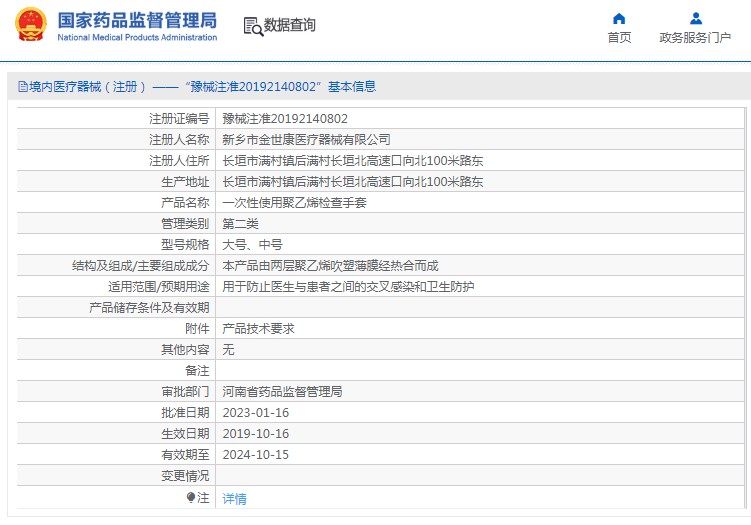Image resolution: width=751 pixels, height=525 pixels.
Task: Click the 国家药品监督管理局 site title
Action: click(137, 21)
